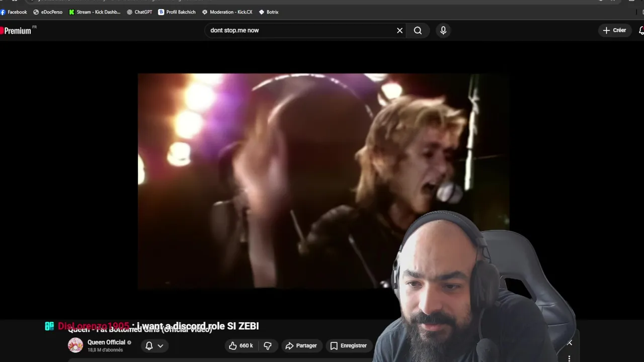644x362 pixels.
Task: Open the Botrix bookmark
Action: 268,12
